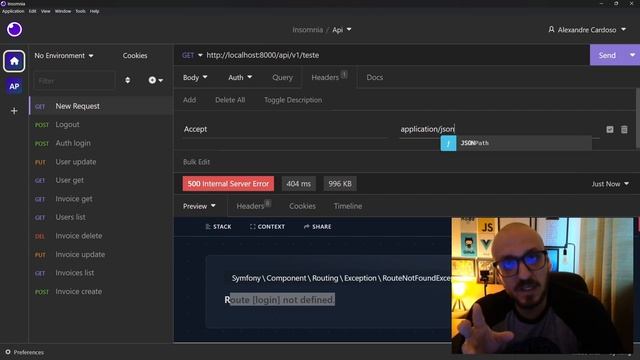640x360 pixels.
Task: Select the Users list request
Action: (x=101, y=217)
